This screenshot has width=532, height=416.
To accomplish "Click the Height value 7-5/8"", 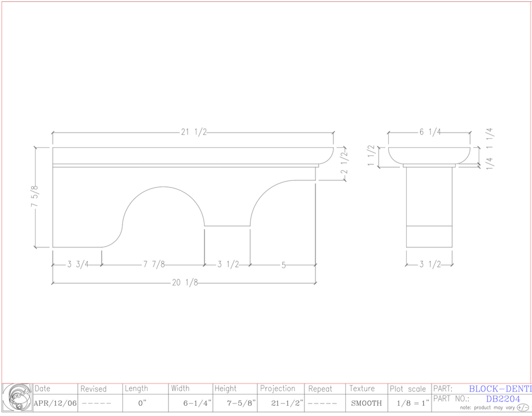I will [241, 403].
